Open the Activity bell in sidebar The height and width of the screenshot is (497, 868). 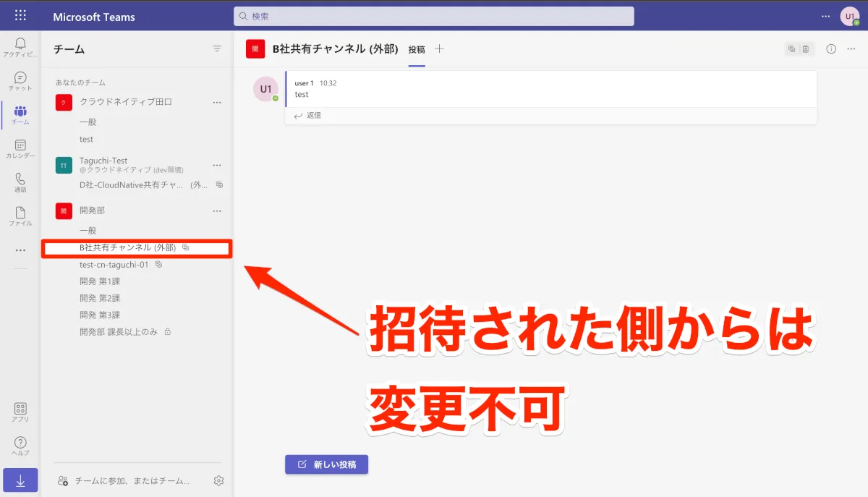click(20, 47)
